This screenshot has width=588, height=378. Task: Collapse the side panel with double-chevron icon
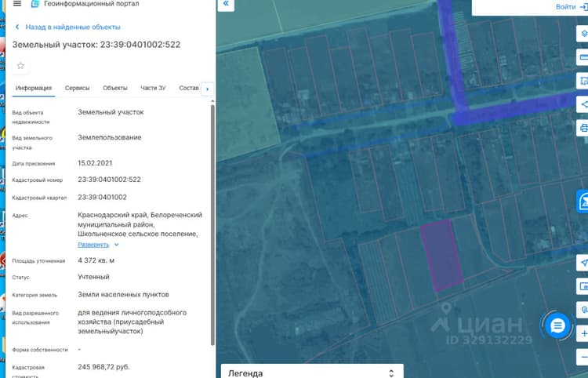coord(226,4)
